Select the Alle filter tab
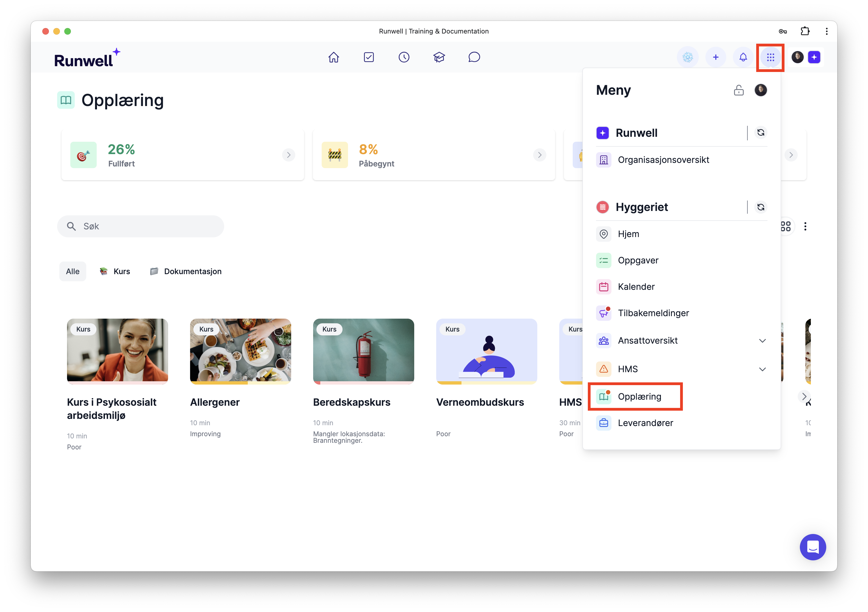Image resolution: width=868 pixels, height=612 pixels. click(x=73, y=271)
